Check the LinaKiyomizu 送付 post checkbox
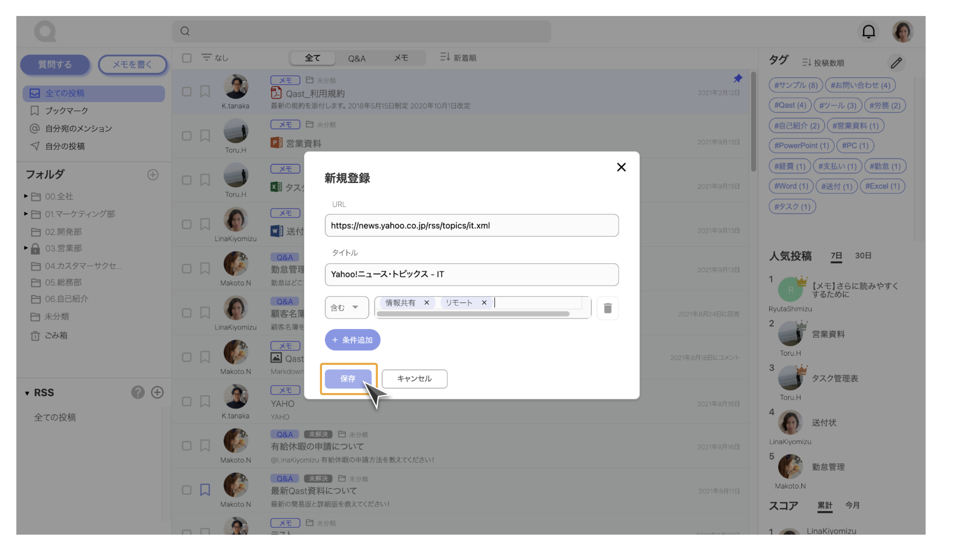This screenshot has width=980, height=551. (x=186, y=224)
